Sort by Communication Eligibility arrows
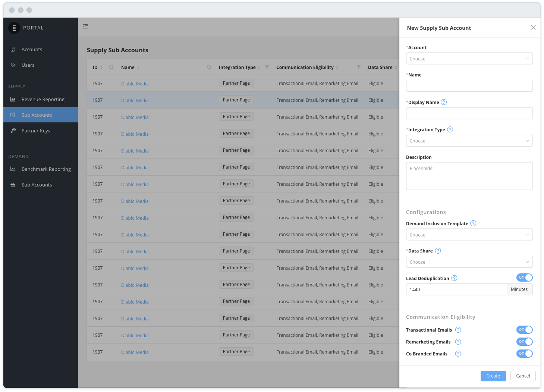 [337, 68]
